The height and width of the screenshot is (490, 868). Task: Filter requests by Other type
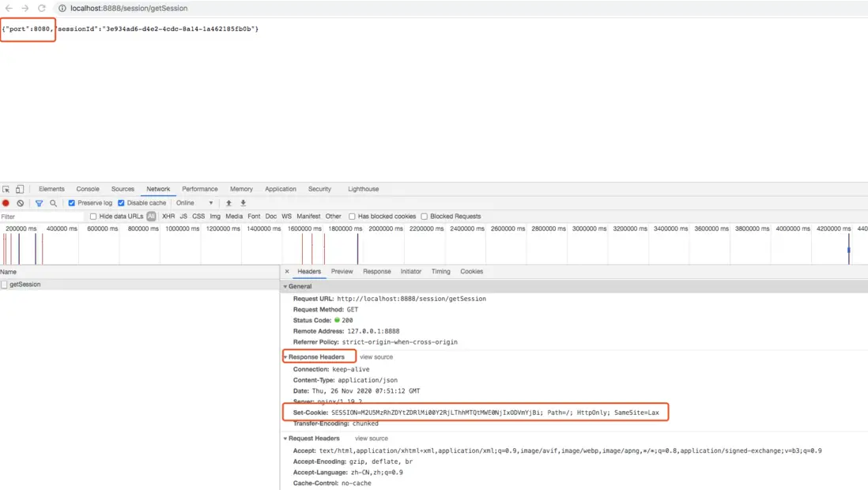(x=334, y=217)
